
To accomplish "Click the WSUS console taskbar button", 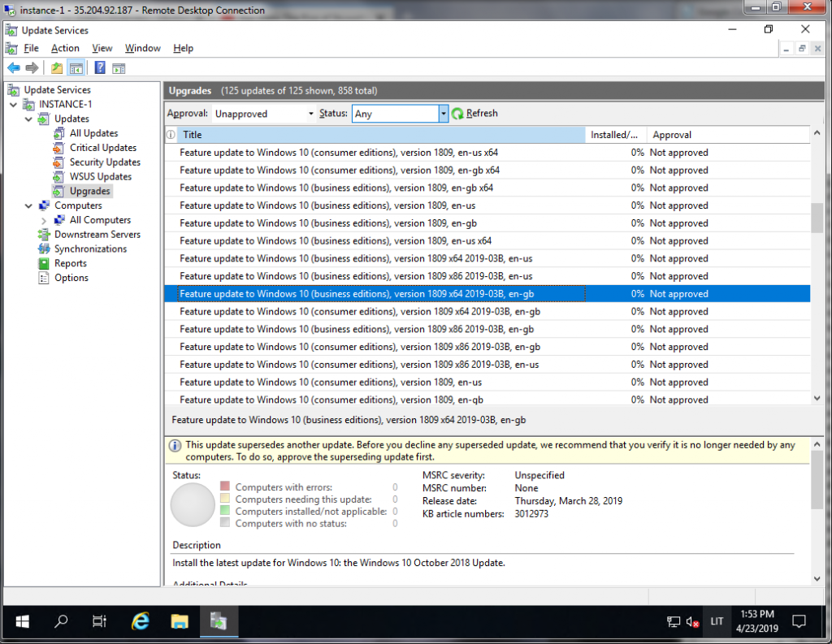I will pos(219,621).
